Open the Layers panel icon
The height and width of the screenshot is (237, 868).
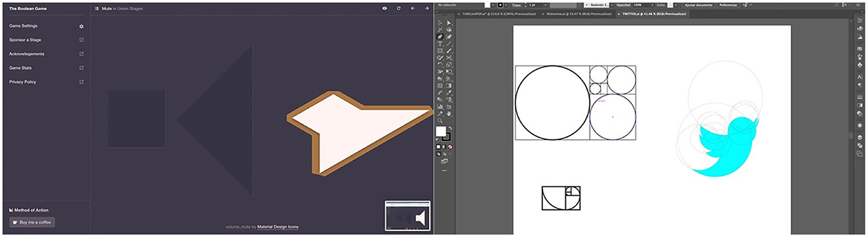859,137
